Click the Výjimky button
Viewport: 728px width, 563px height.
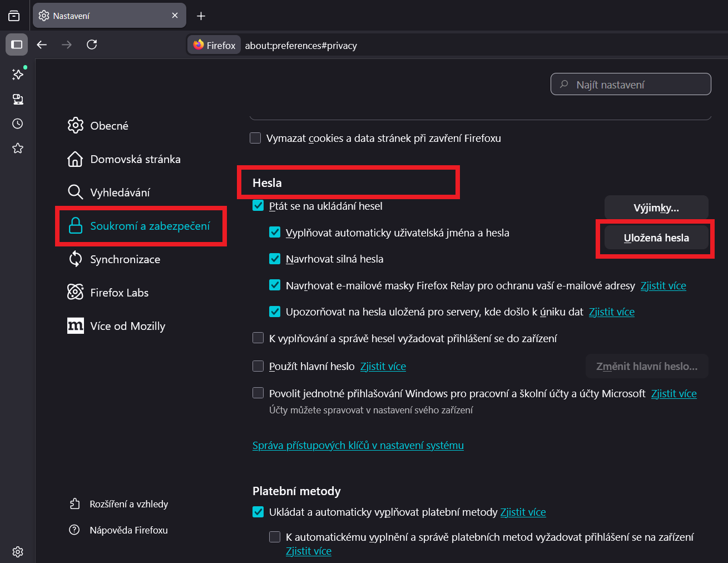[x=656, y=208]
